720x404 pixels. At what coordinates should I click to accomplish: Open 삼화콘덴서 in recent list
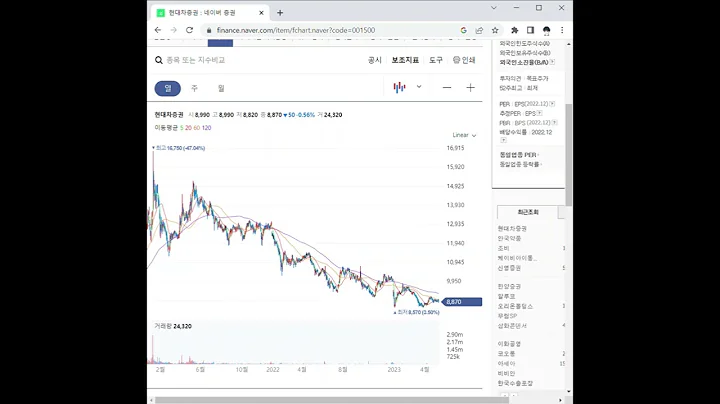pos(512,326)
